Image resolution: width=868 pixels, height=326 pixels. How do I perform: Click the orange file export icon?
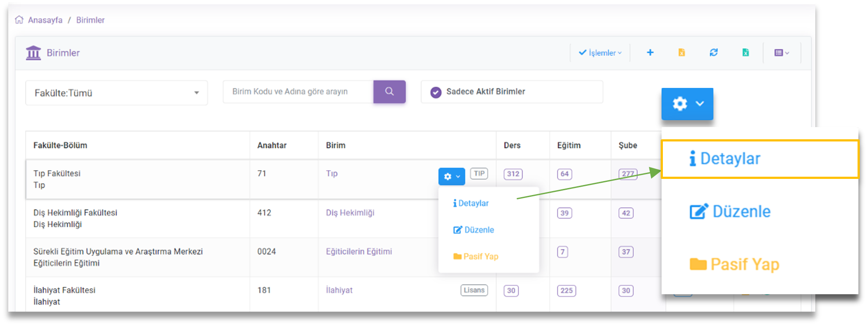pos(682,53)
